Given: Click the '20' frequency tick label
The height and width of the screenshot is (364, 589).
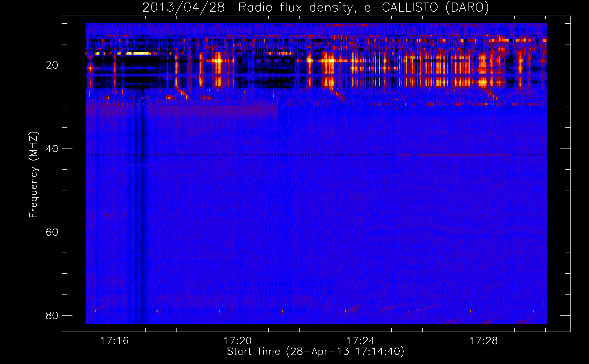Looking at the screenshot, I should 52,66.
